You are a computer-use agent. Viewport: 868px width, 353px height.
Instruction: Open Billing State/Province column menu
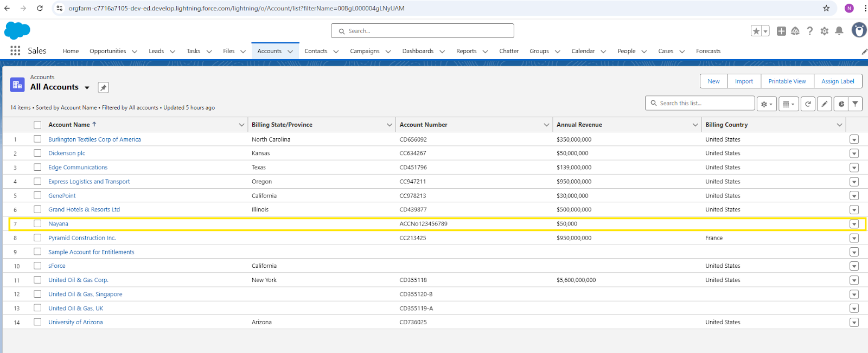click(x=390, y=125)
